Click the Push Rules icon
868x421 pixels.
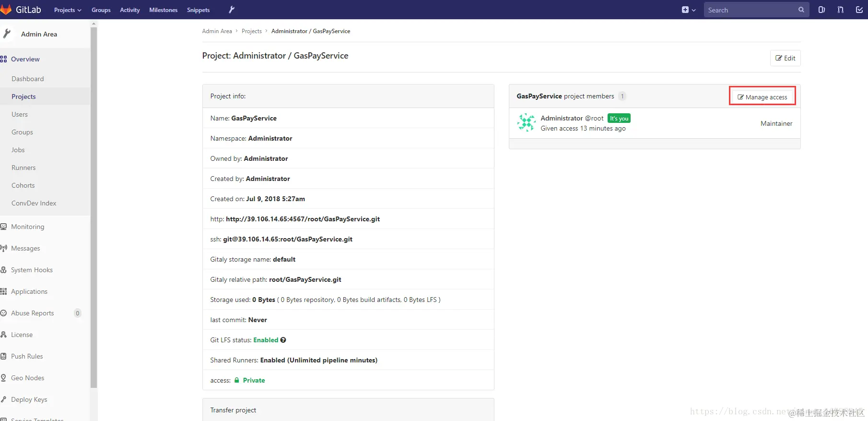point(3,356)
